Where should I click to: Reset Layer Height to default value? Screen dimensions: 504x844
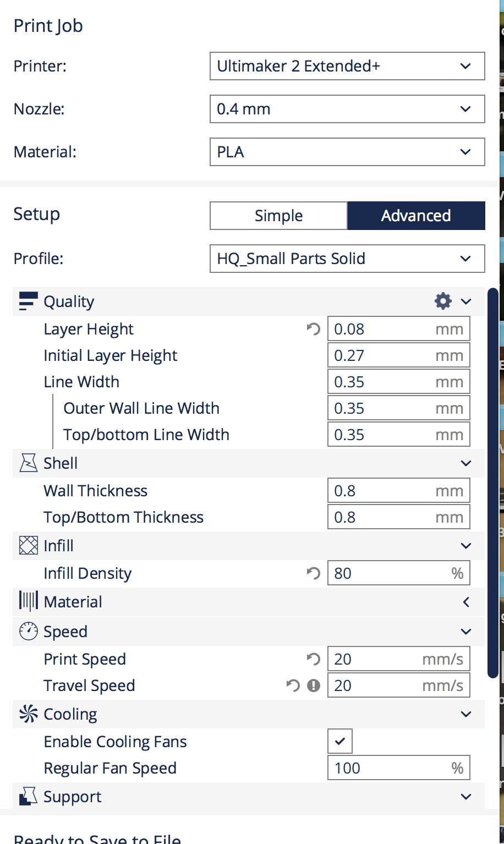[x=314, y=329]
